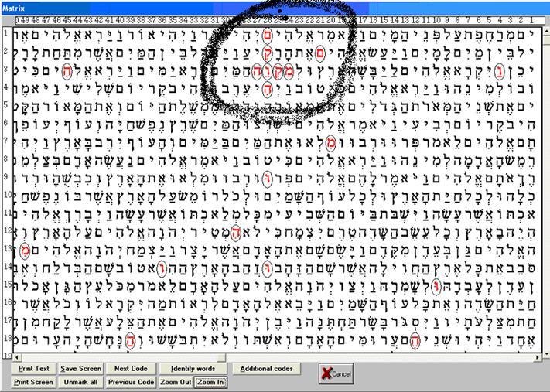Click the Print Screen button

[x=33, y=382]
